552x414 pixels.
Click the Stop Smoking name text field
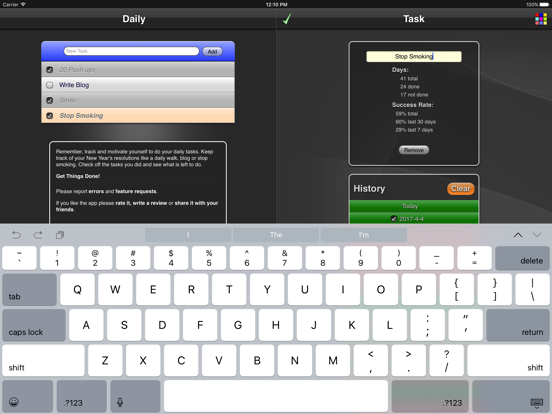pyautogui.click(x=414, y=57)
